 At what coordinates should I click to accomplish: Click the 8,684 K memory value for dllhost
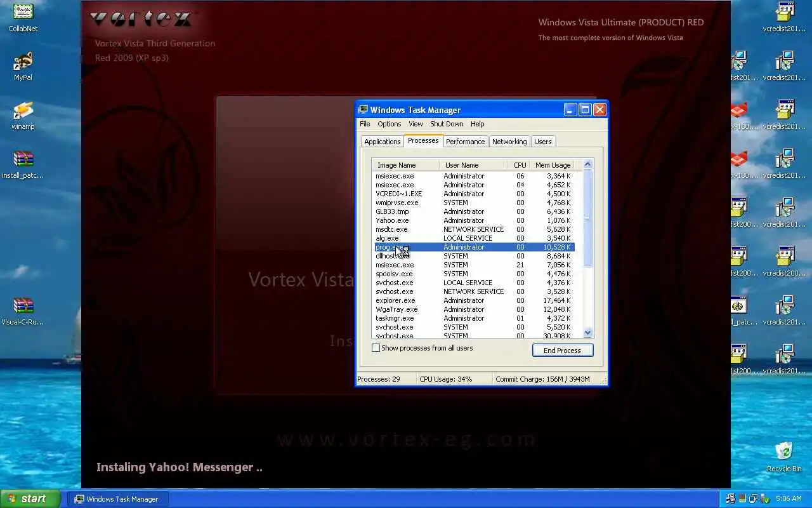click(x=558, y=256)
